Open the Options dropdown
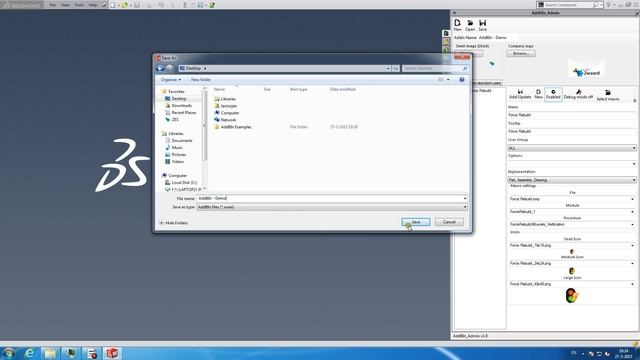This screenshot has width=640, height=360. coord(571,164)
